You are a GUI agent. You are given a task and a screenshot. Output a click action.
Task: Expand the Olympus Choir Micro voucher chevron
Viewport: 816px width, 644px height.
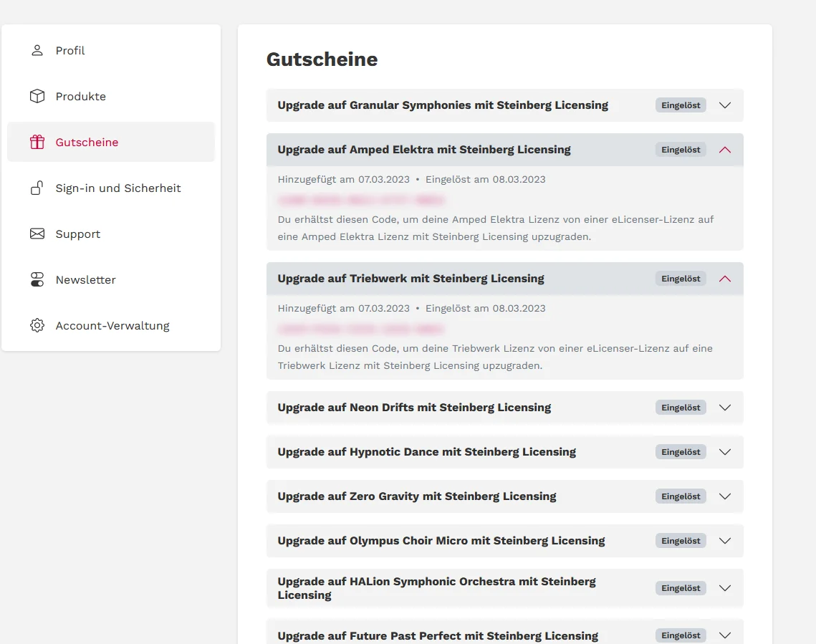[x=725, y=540]
